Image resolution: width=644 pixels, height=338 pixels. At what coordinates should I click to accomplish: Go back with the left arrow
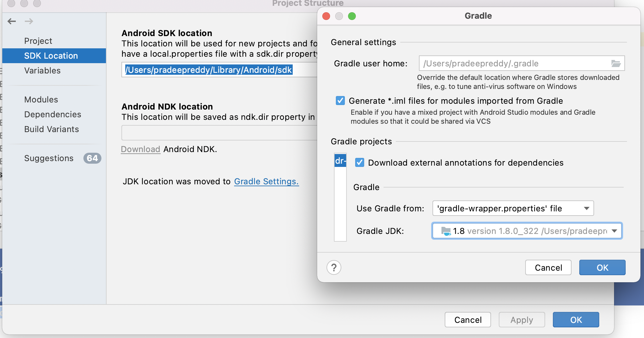click(12, 21)
